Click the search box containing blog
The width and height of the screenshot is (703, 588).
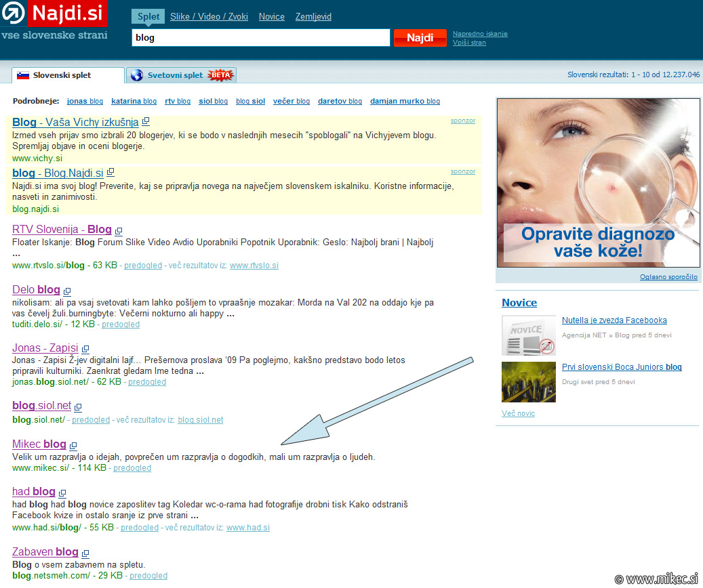pyautogui.click(x=261, y=38)
